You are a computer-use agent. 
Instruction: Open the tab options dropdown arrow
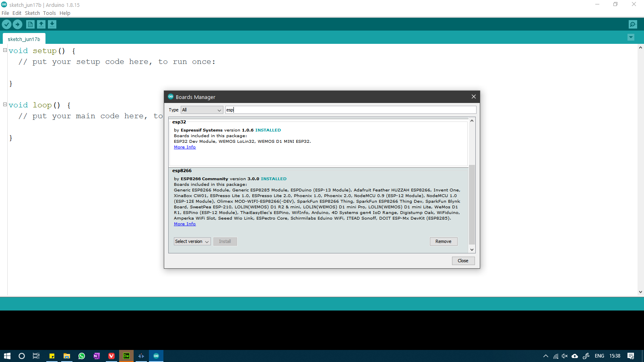(631, 37)
